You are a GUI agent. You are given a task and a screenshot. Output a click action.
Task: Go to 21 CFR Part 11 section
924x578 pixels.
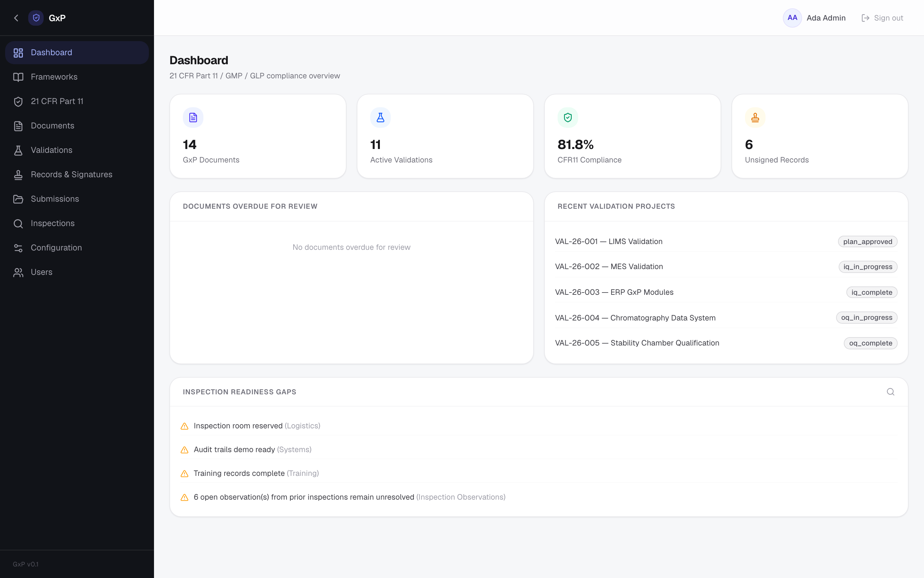tap(77, 102)
